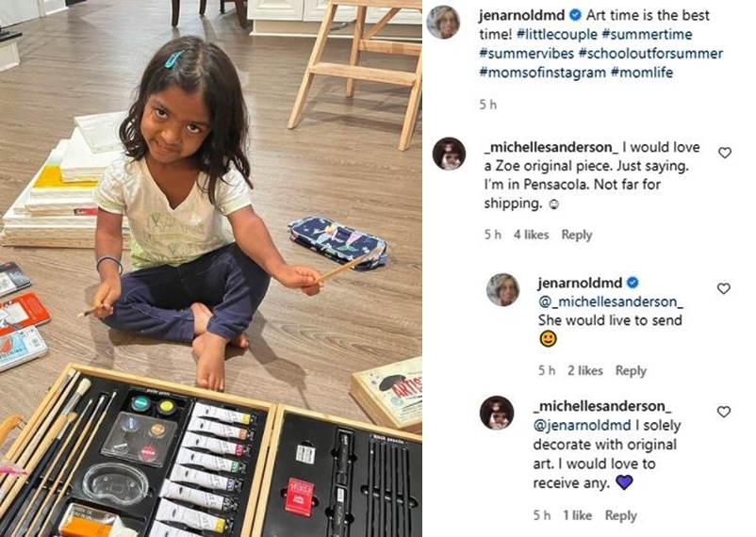Like the 'I solely decorate with original art' comment
Screen dimensions: 756x537
[723, 412]
